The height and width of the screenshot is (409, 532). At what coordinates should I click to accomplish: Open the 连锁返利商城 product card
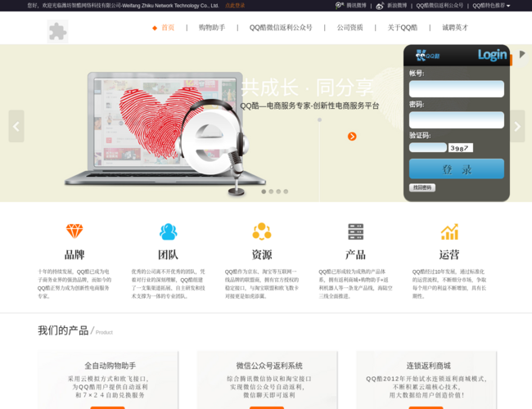point(426,380)
